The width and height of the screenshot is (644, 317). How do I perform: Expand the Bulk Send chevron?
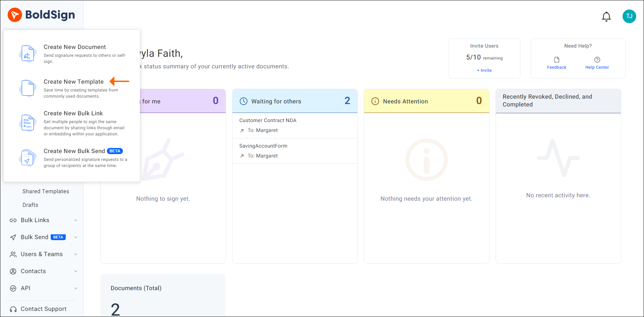pos(76,237)
